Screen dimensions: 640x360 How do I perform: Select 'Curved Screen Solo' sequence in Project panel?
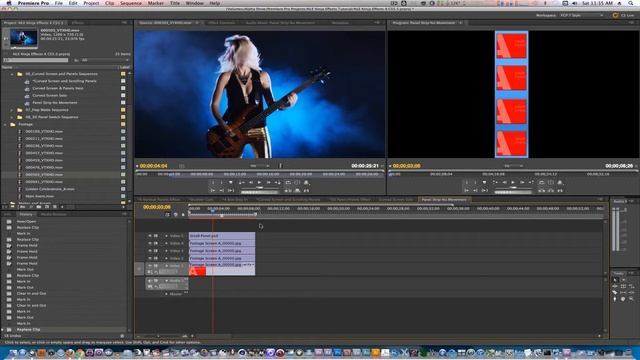(49, 96)
